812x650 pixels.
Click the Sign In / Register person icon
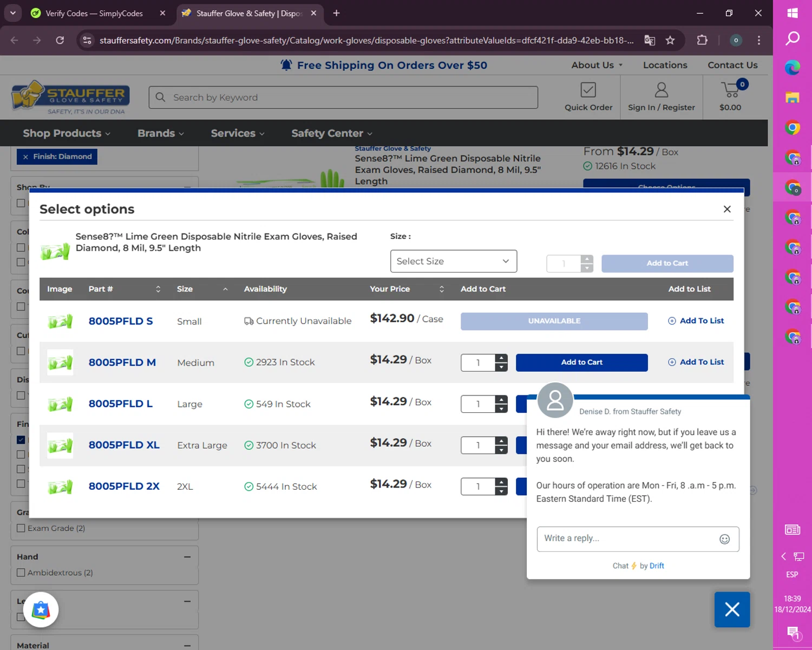[x=661, y=89]
